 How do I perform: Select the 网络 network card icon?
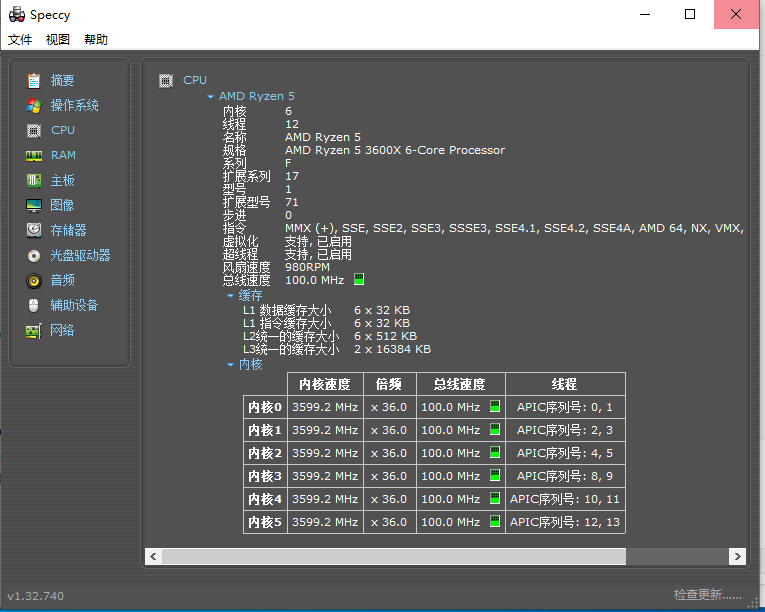tap(34, 331)
